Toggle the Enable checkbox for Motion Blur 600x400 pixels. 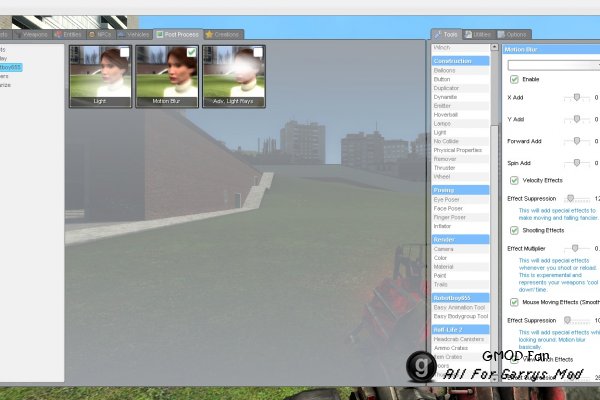click(x=514, y=79)
